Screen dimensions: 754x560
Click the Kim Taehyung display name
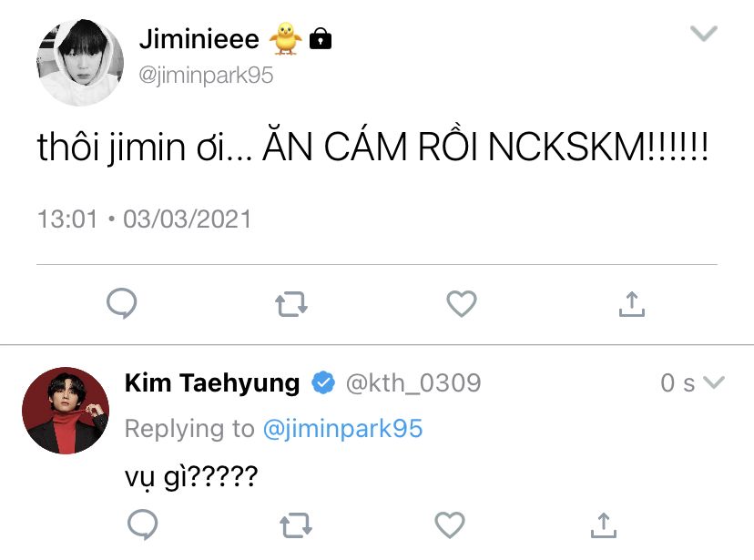pos(211,383)
